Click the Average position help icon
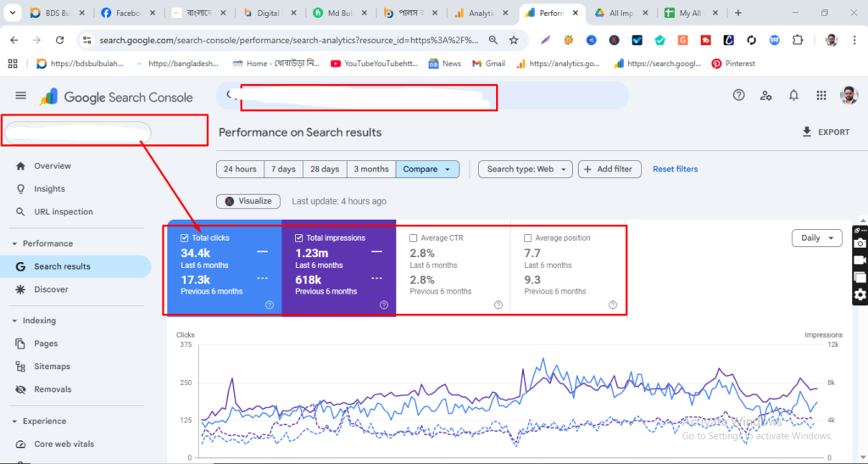This screenshot has height=464, width=868. click(x=613, y=305)
